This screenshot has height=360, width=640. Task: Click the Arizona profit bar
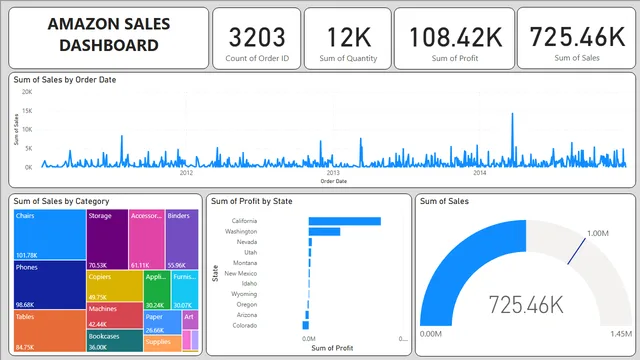tap(307, 315)
